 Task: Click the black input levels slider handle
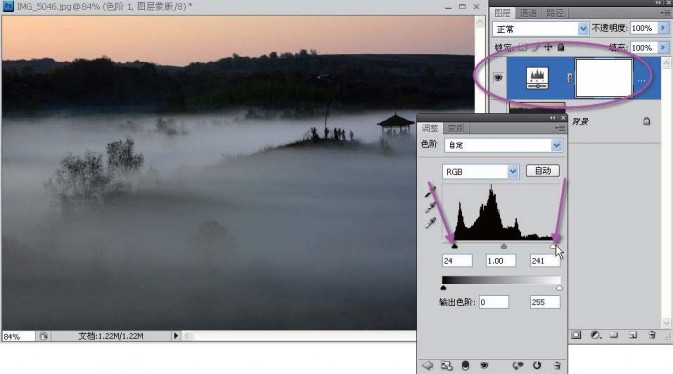pyautogui.click(x=455, y=246)
